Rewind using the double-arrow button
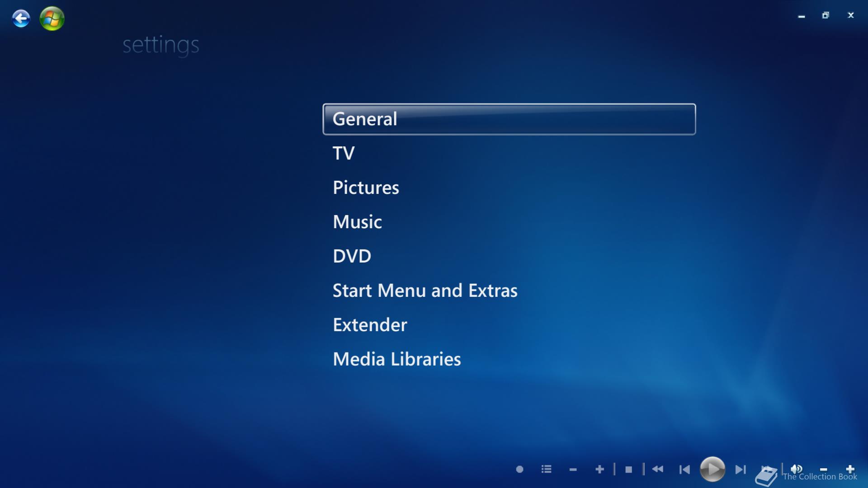The image size is (868, 488). [658, 469]
